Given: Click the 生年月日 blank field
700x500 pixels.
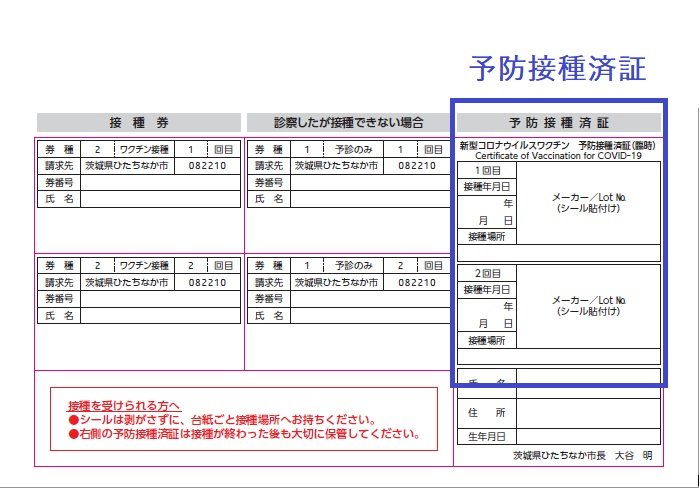Looking at the screenshot, I should 588,437.
